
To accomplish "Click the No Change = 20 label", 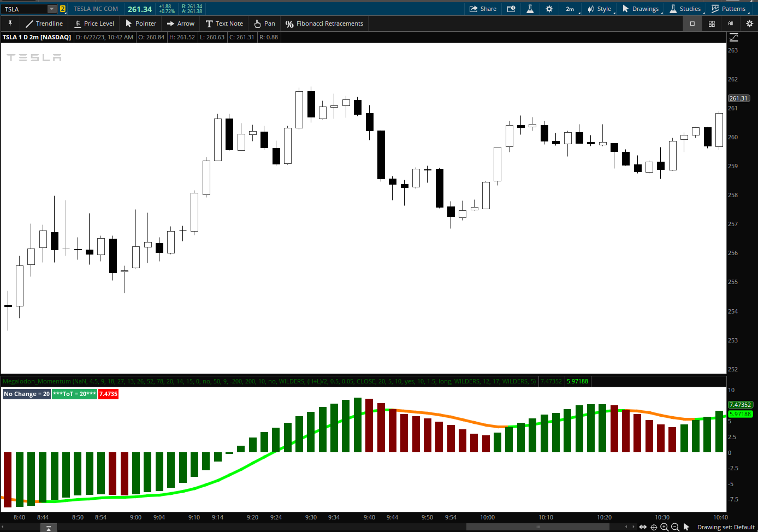I will point(27,394).
